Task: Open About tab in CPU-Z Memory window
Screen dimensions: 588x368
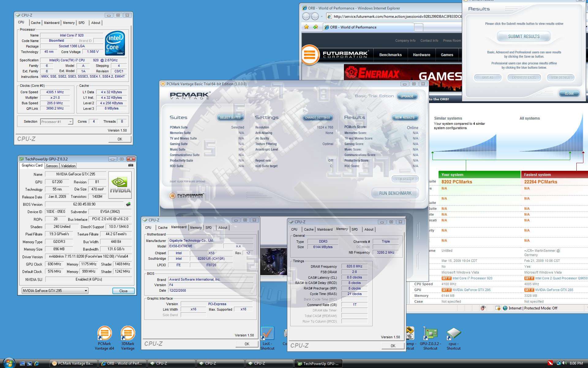Action: tap(369, 230)
